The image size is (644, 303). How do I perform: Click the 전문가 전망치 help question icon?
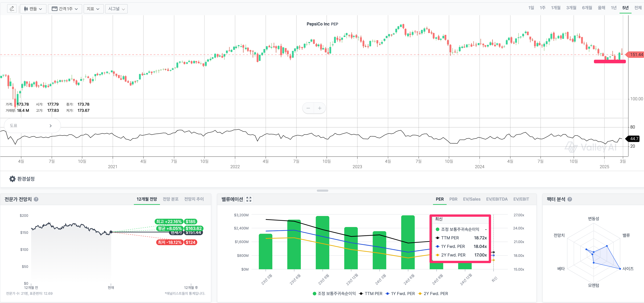[x=36, y=199]
